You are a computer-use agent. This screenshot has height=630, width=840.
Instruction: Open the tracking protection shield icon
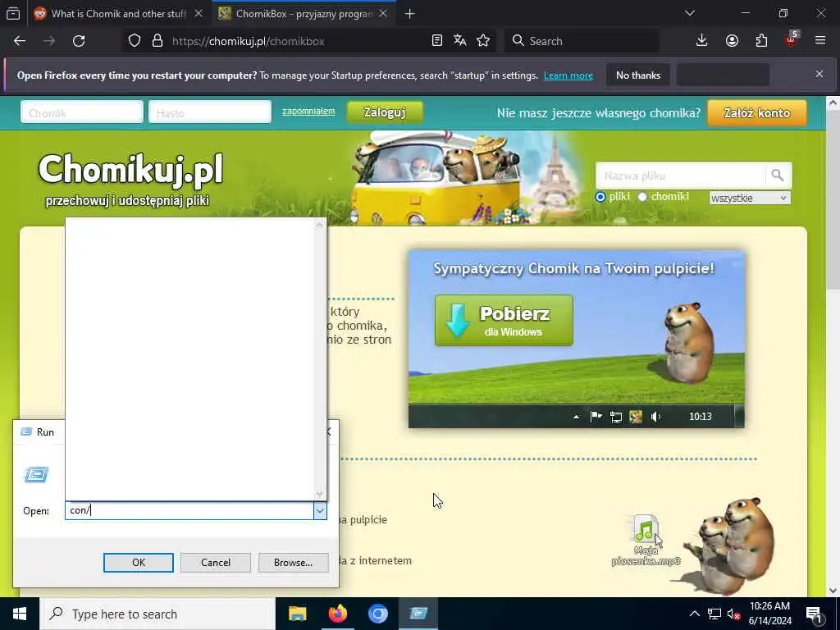point(135,41)
